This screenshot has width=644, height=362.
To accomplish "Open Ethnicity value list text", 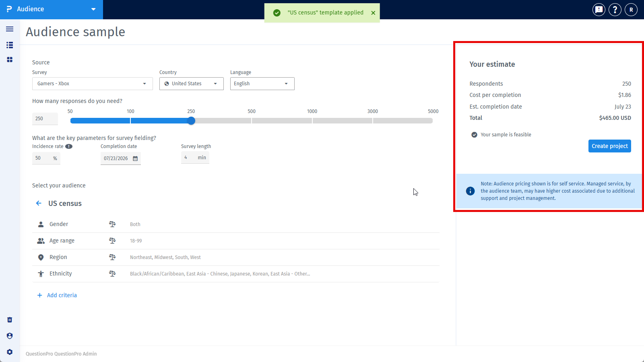I will [220, 274].
